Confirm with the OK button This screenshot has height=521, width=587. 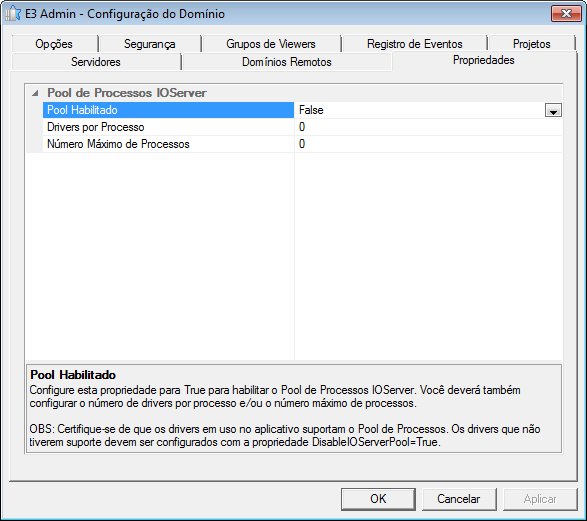378,499
